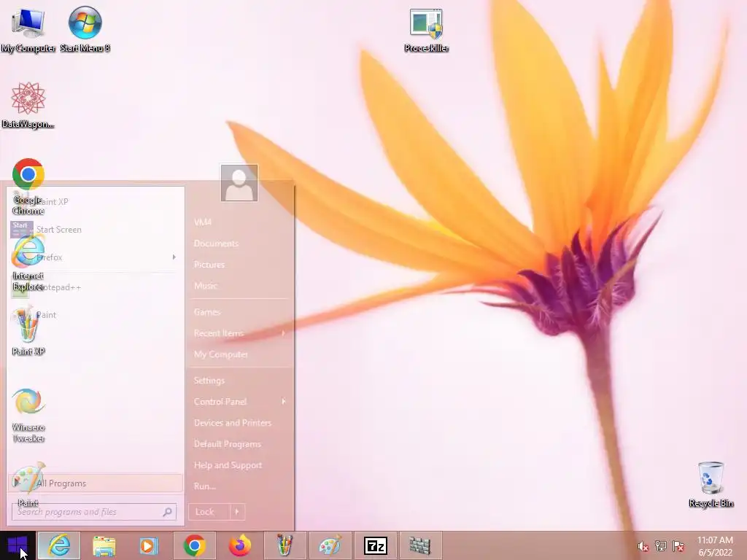Viewport: 747px width, 560px height.
Task: Click the Lock button
Action: pos(209,512)
